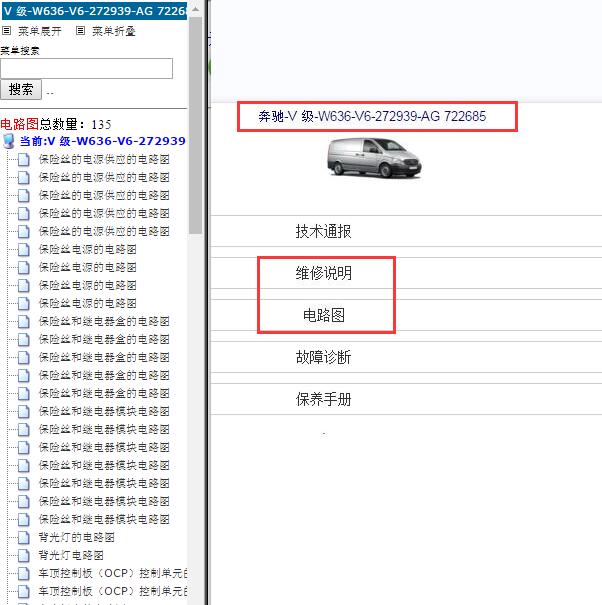602x605 pixels.
Task: Open the first 保险丝和继电器盒的电路图 entry
Action: (x=104, y=321)
